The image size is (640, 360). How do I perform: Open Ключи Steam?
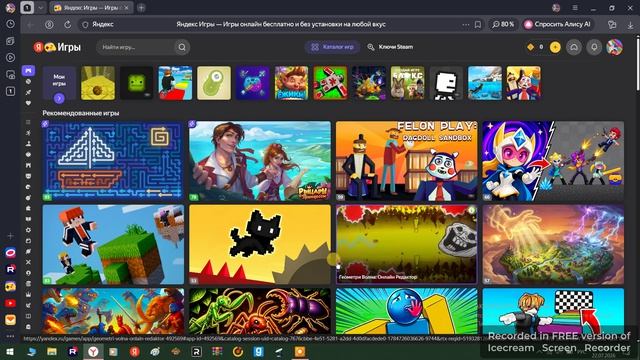pyautogui.click(x=390, y=47)
